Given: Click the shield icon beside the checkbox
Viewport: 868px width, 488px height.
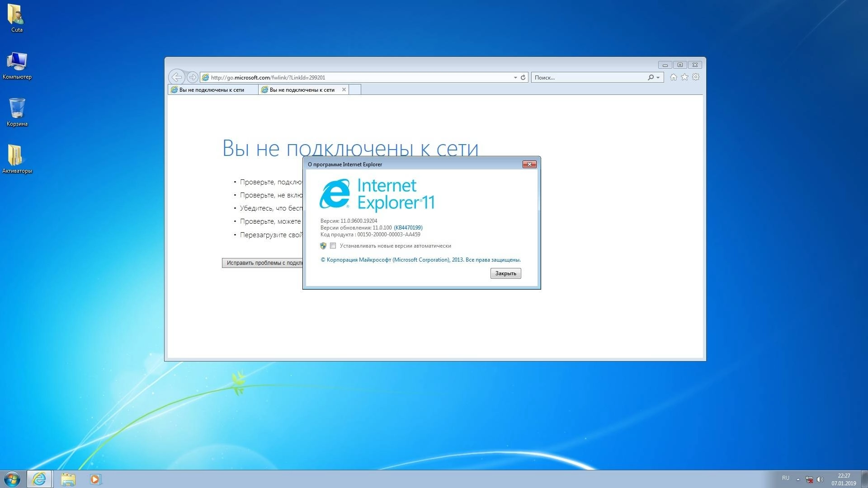Looking at the screenshot, I should tap(323, 246).
